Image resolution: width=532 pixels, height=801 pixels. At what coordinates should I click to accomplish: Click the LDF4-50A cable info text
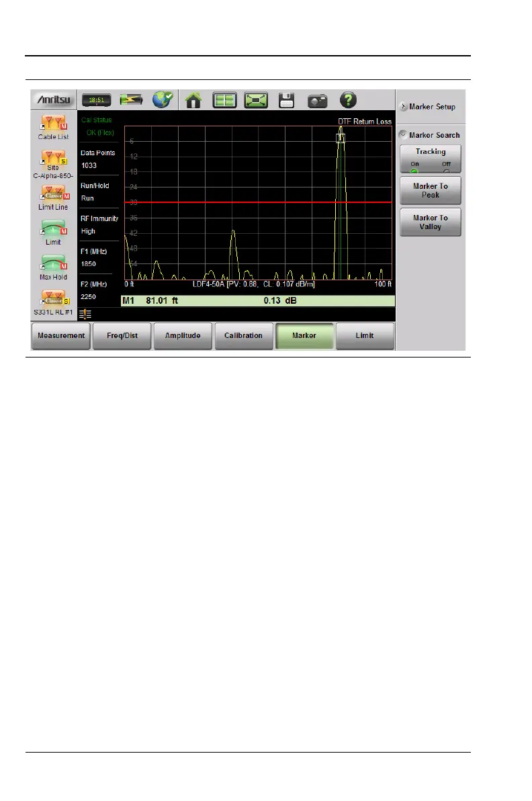[253, 284]
